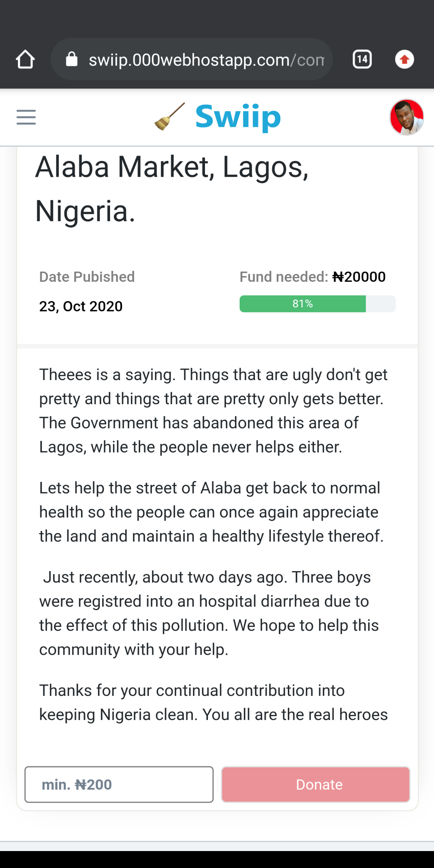Click the Alaba Market, Lagos, Nigeria heading
The width and height of the screenshot is (434, 868).
pos(172,188)
